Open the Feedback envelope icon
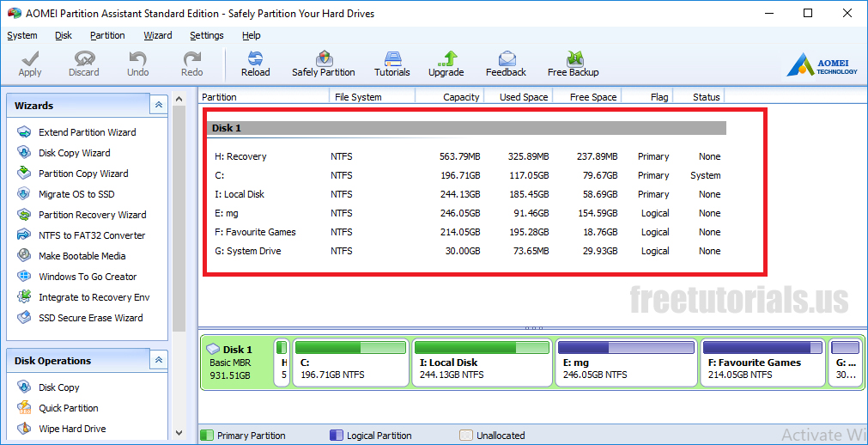Image resolution: width=868 pixels, height=445 pixels. [x=506, y=59]
